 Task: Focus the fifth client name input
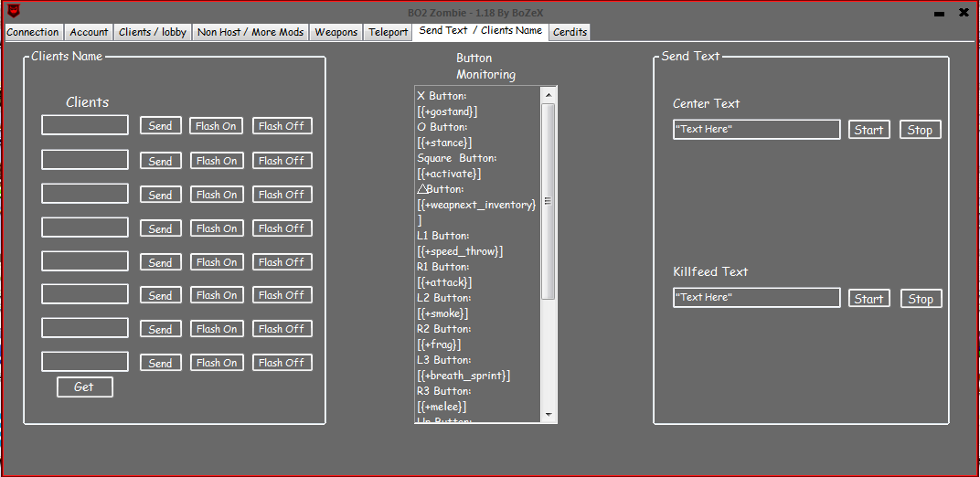(85, 260)
